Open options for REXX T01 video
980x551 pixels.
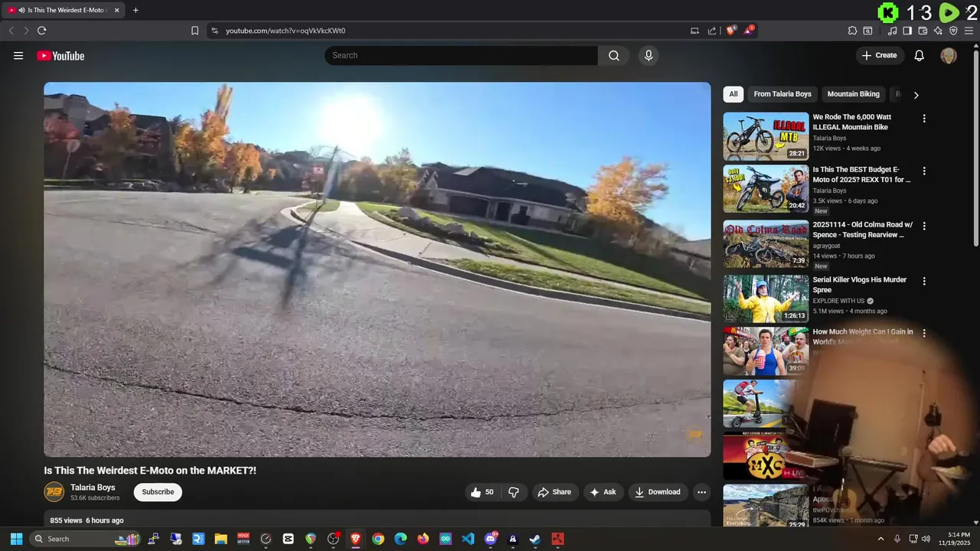(924, 171)
